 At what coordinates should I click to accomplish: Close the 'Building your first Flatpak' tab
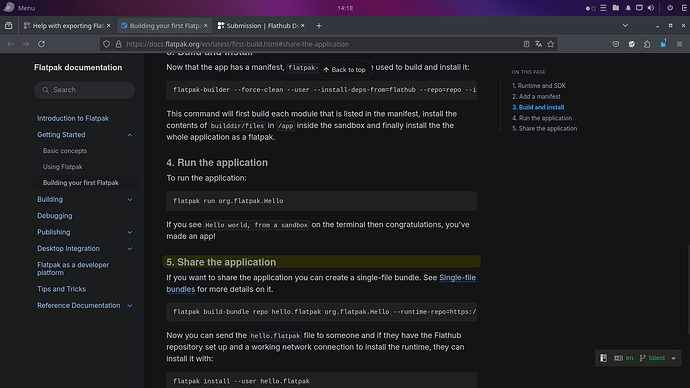click(206, 26)
